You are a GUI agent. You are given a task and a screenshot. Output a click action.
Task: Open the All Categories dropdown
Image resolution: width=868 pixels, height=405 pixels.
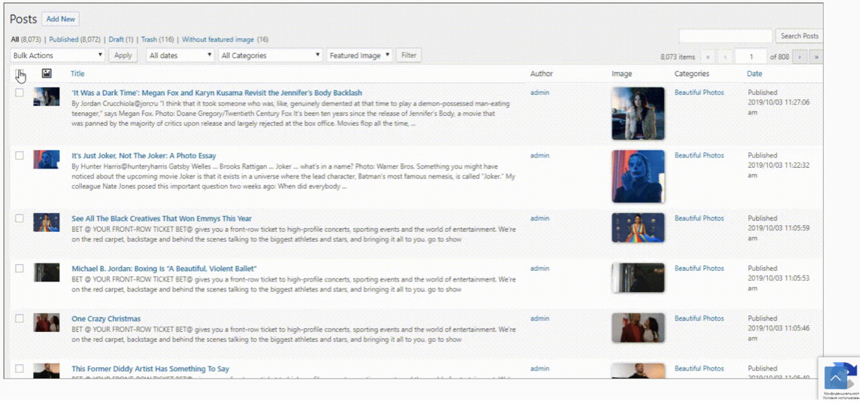[270, 56]
